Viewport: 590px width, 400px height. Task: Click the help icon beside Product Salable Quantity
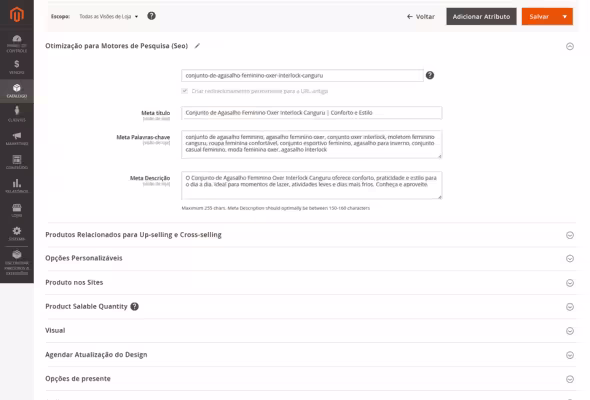(x=134, y=306)
